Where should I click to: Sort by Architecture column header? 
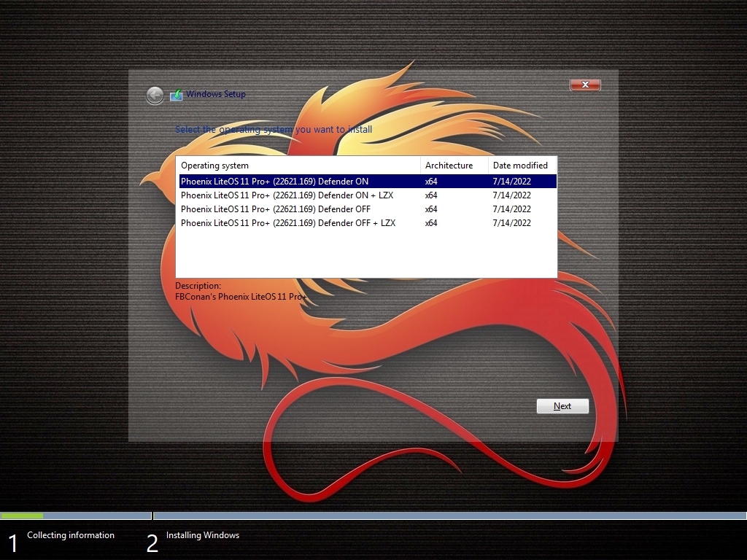click(454, 166)
